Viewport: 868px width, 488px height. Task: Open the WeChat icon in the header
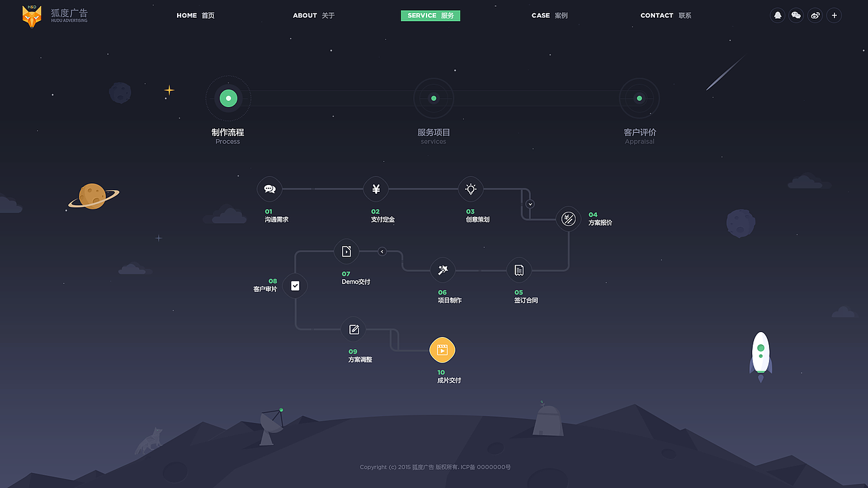(x=796, y=16)
